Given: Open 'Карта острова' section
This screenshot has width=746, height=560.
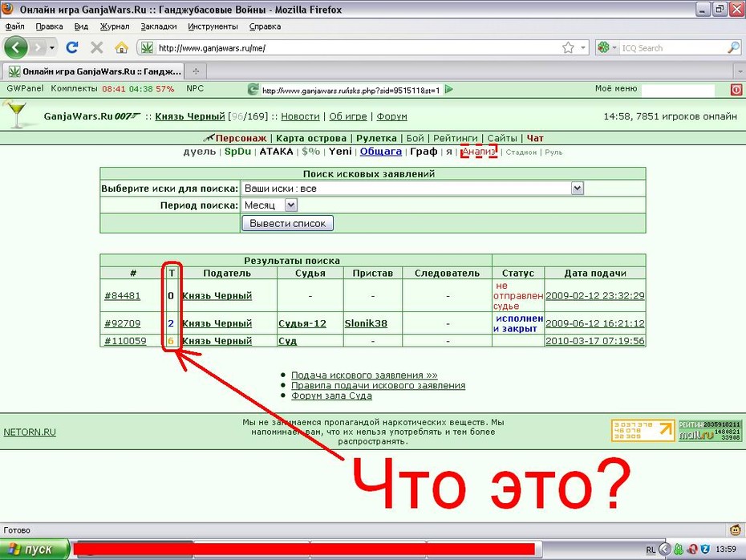Looking at the screenshot, I should coord(311,138).
